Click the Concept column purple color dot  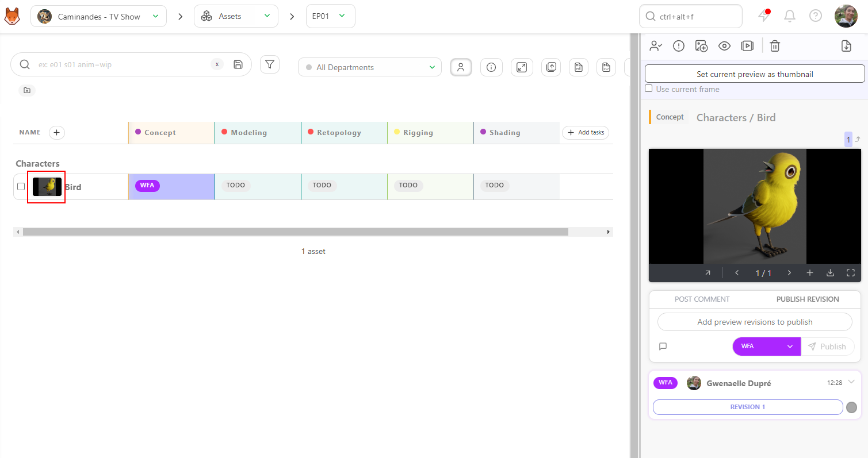click(x=138, y=132)
